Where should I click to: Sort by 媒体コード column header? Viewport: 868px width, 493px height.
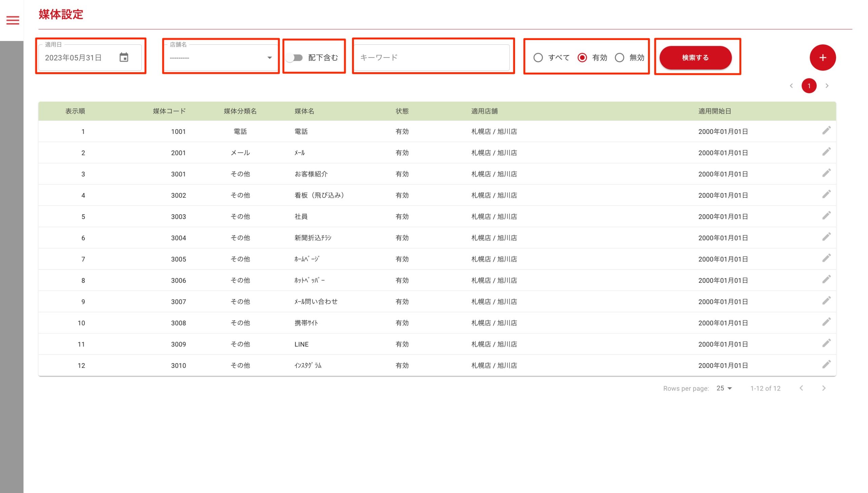coord(169,111)
